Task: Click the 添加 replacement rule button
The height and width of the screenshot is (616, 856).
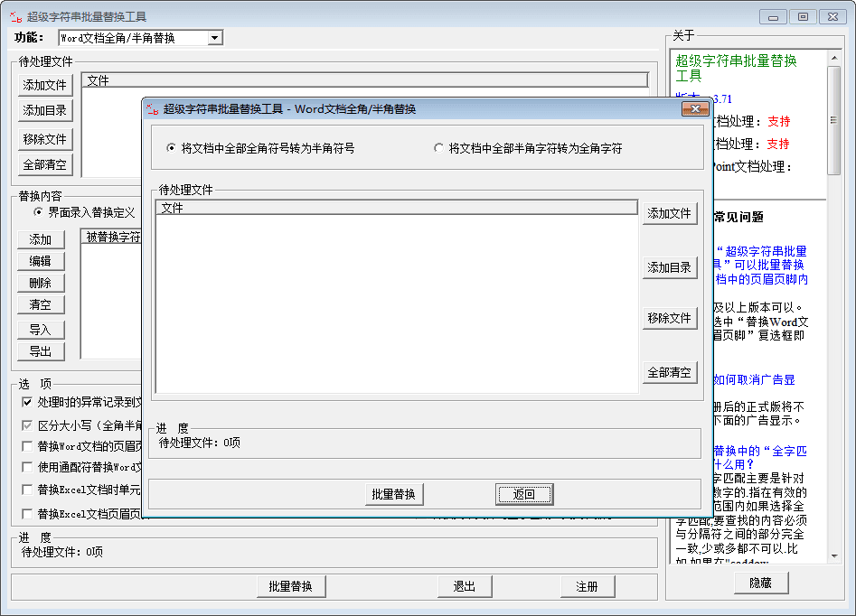Action: 41,239
